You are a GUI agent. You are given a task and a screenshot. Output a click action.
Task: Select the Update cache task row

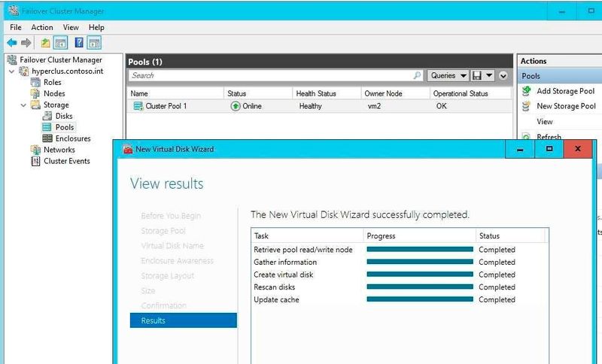(x=400, y=299)
